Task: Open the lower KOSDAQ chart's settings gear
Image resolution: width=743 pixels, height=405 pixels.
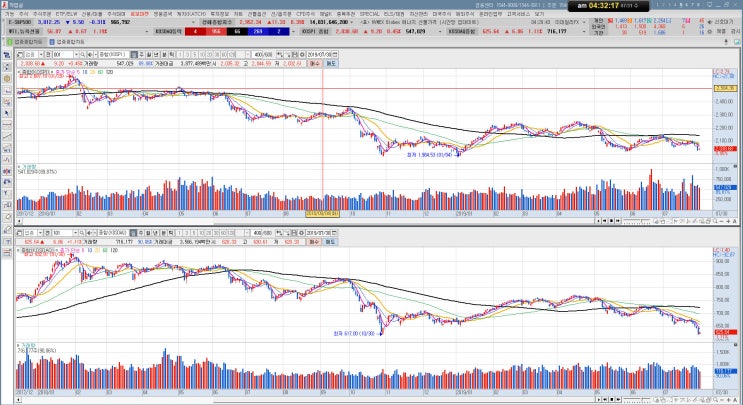Action: click(x=301, y=233)
